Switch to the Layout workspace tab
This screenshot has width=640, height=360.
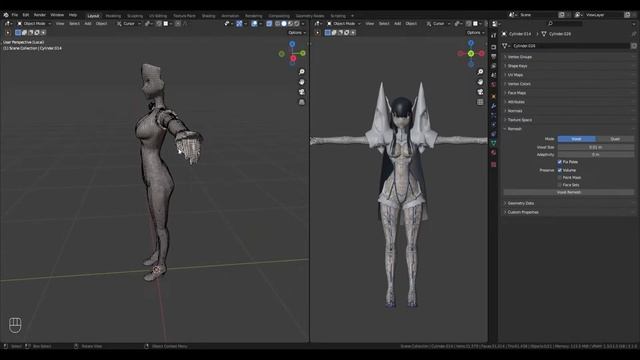[x=93, y=16]
